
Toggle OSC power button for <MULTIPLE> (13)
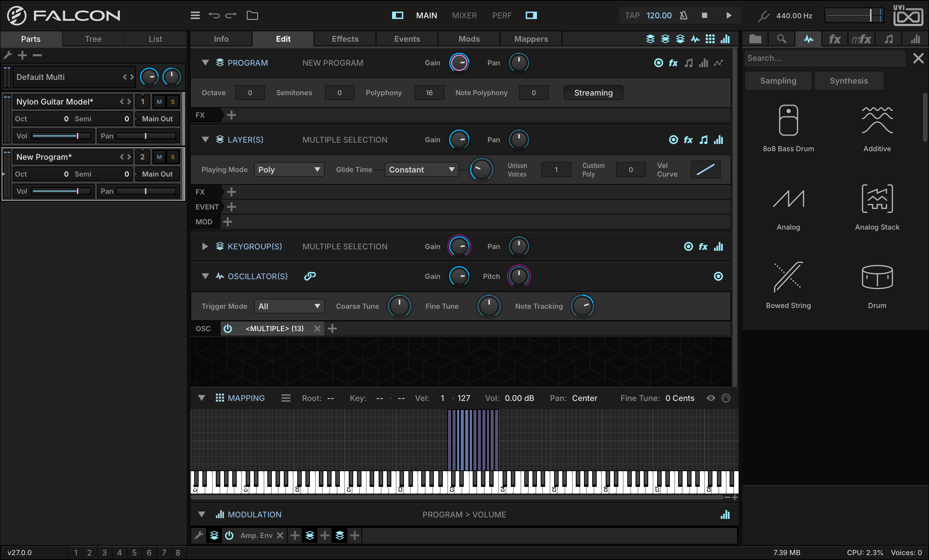pos(228,329)
